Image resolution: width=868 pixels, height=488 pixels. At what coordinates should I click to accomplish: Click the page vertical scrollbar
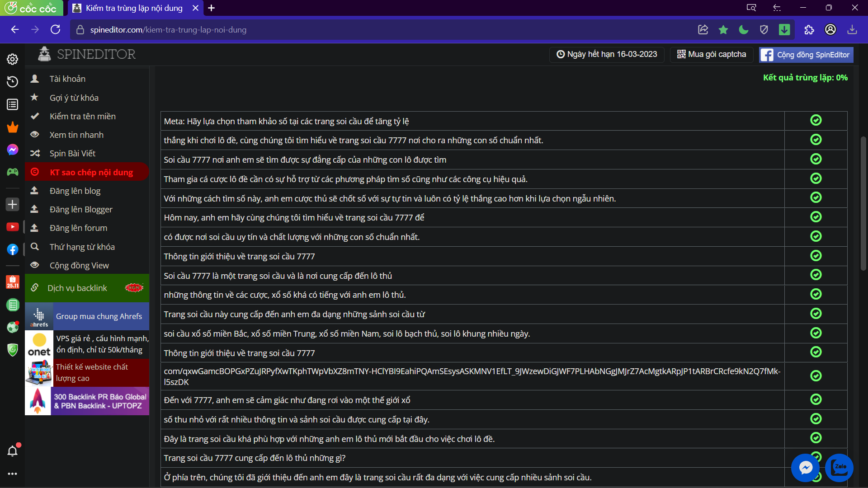coord(863,203)
